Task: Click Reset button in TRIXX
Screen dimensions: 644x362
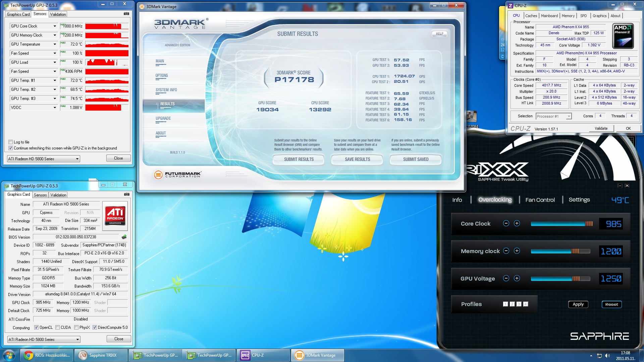Action: [611, 304]
